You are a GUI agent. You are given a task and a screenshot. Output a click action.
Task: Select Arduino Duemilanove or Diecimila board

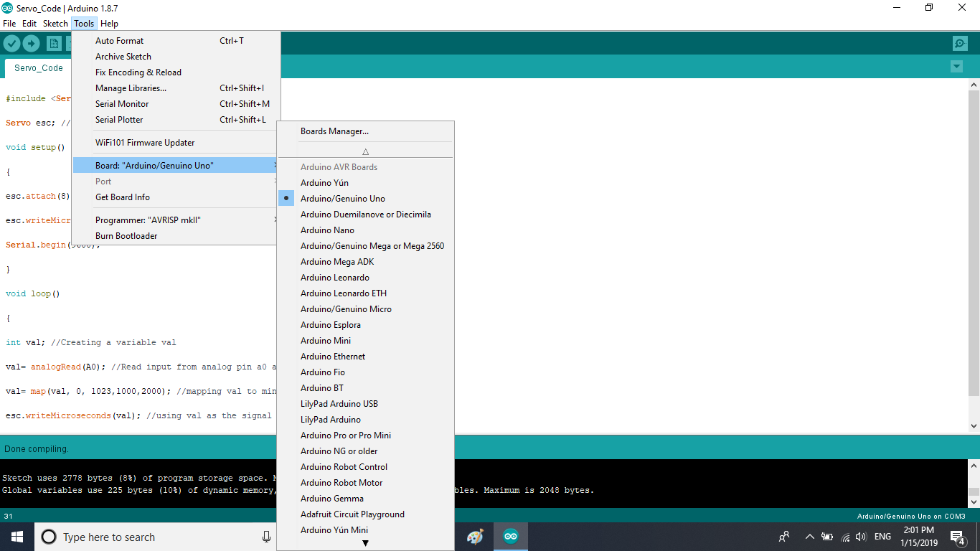tap(365, 215)
